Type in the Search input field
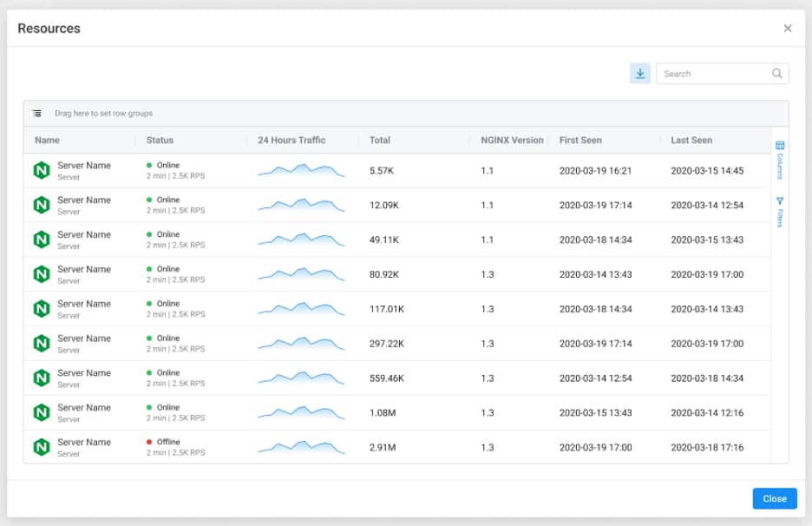 pos(713,74)
